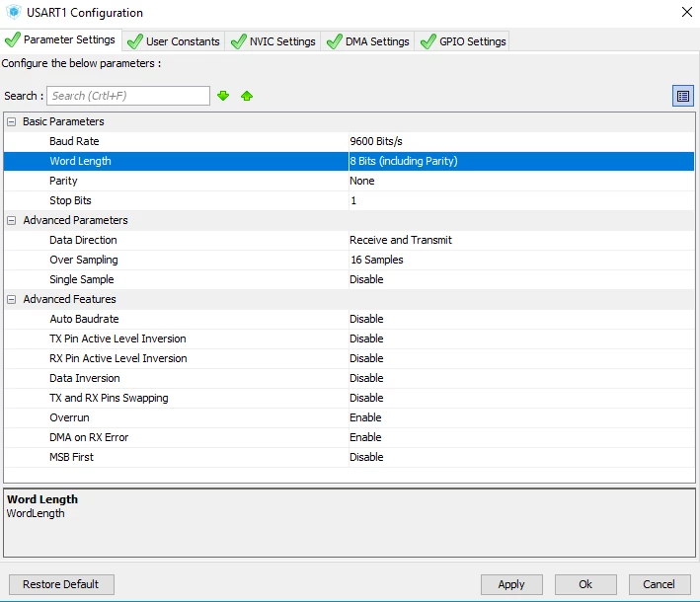This screenshot has width=700, height=602.
Task: Switch to the NVIC Settings tab
Action: point(272,41)
